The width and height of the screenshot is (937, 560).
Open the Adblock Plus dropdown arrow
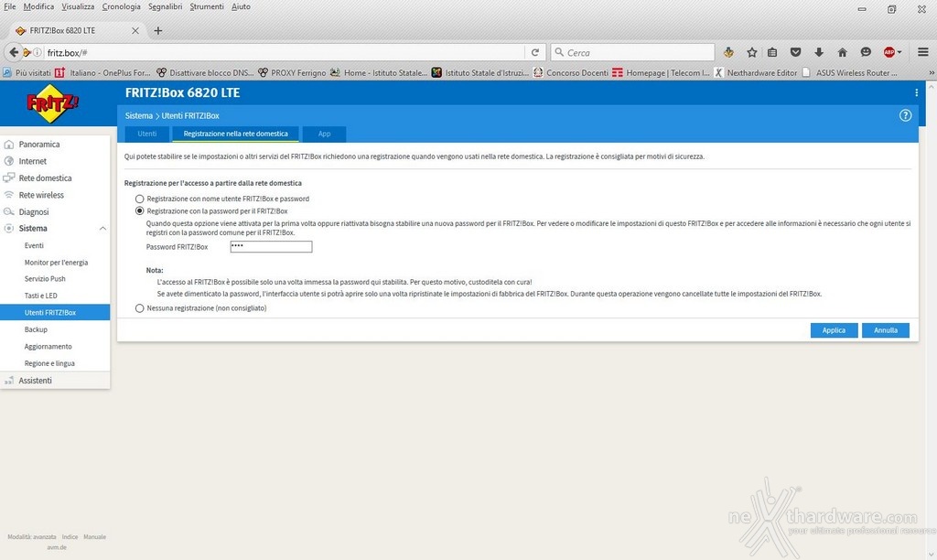(899, 52)
